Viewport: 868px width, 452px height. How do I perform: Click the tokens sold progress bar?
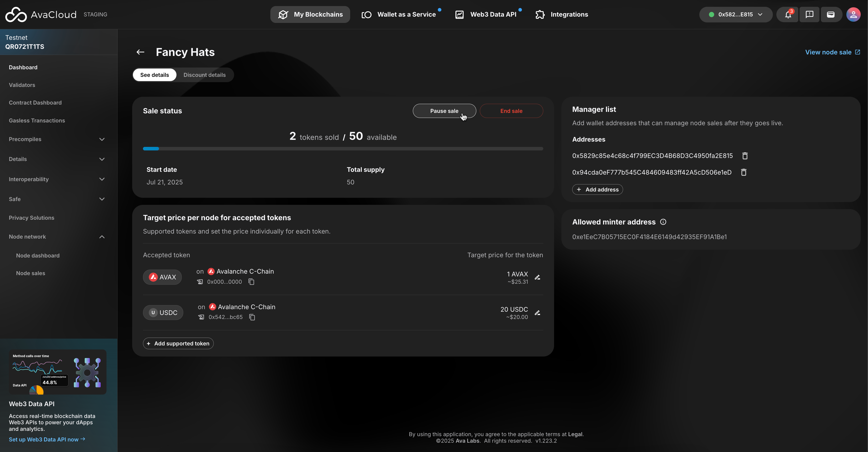click(343, 149)
